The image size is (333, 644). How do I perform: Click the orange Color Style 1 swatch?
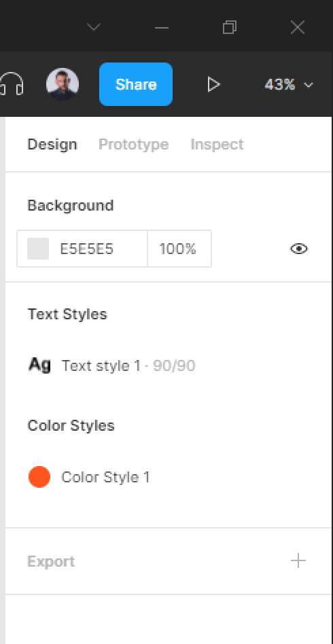[x=39, y=477]
